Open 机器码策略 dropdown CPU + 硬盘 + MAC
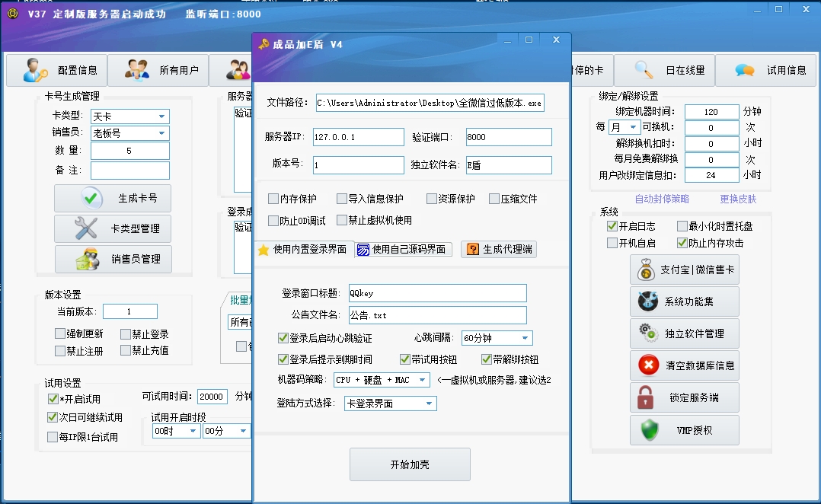The width and height of the screenshot is (821, 504). [x=382, y=380]
